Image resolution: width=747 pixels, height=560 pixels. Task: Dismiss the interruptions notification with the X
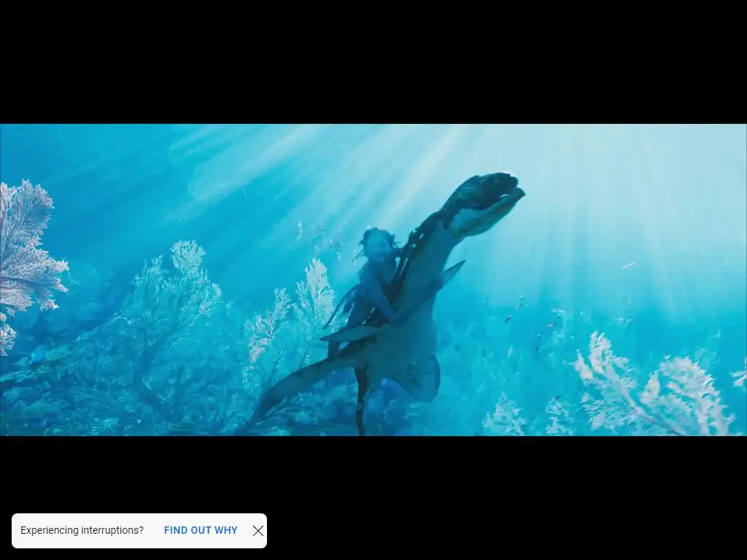[258, 531]
